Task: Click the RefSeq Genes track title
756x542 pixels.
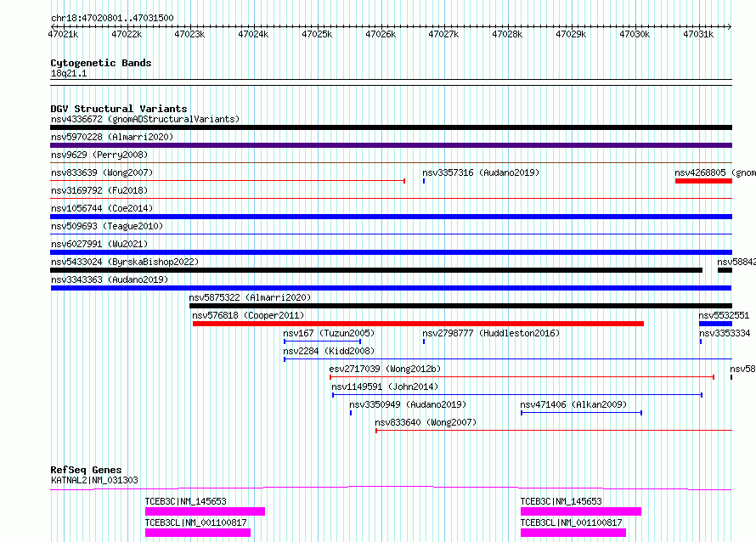Action: 86,470
